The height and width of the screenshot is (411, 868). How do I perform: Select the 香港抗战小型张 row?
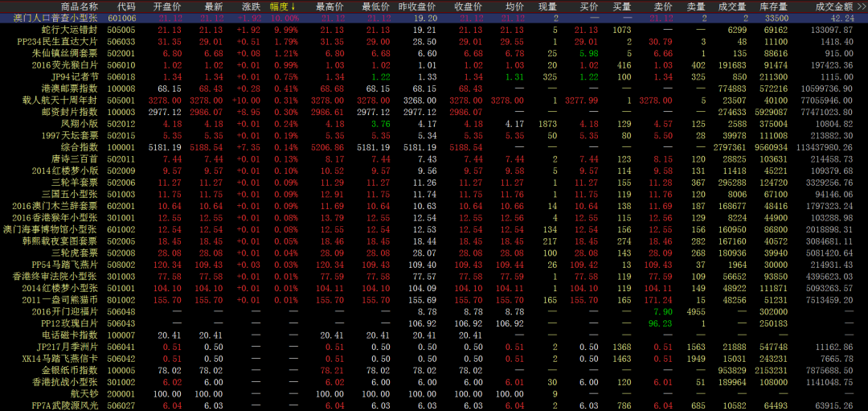pyautogui.click(x=434, y=382)
